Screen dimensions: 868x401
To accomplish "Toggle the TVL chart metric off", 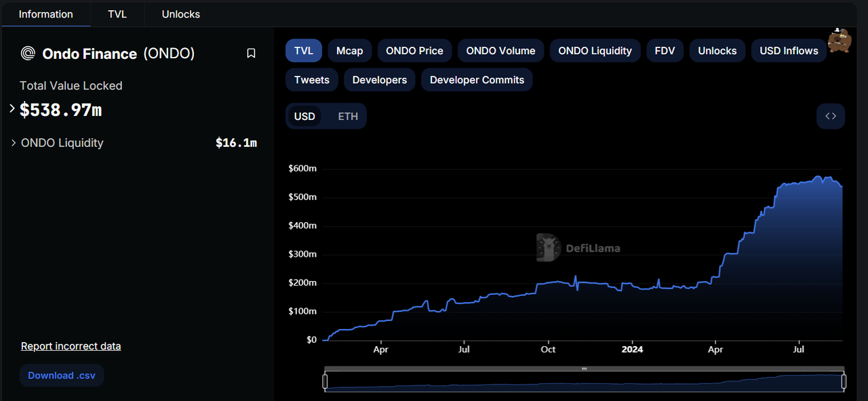I will pos(303,51).
